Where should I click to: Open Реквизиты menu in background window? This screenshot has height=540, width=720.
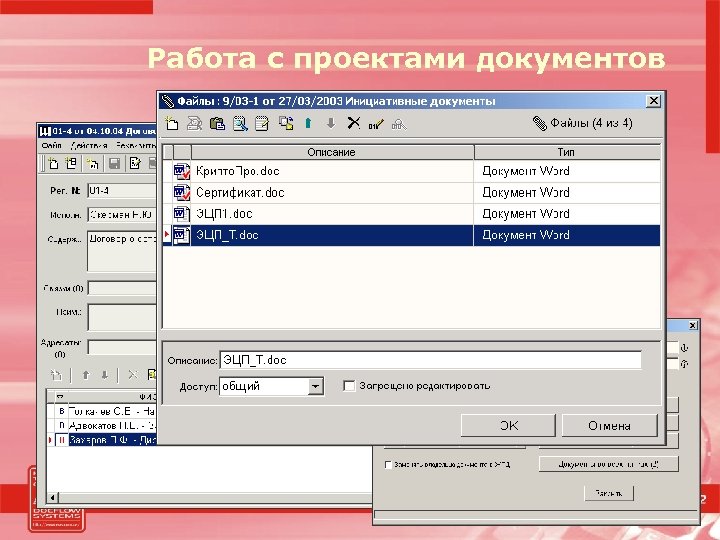[x=135, y=145]
